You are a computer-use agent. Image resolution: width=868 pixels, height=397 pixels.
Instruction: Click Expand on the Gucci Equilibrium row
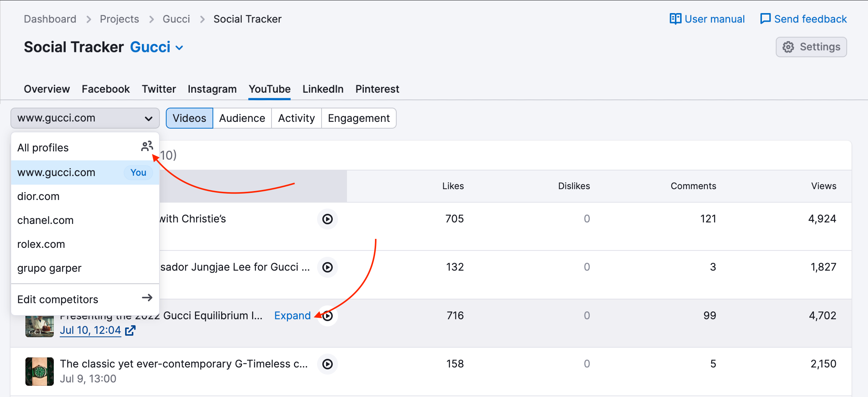pos(292,316)
